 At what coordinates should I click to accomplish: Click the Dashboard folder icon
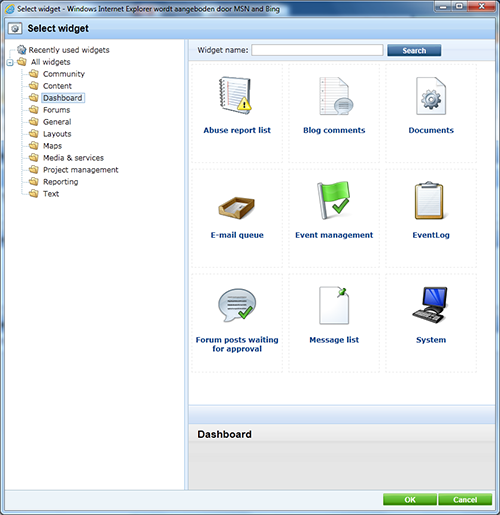coord(34,98)
